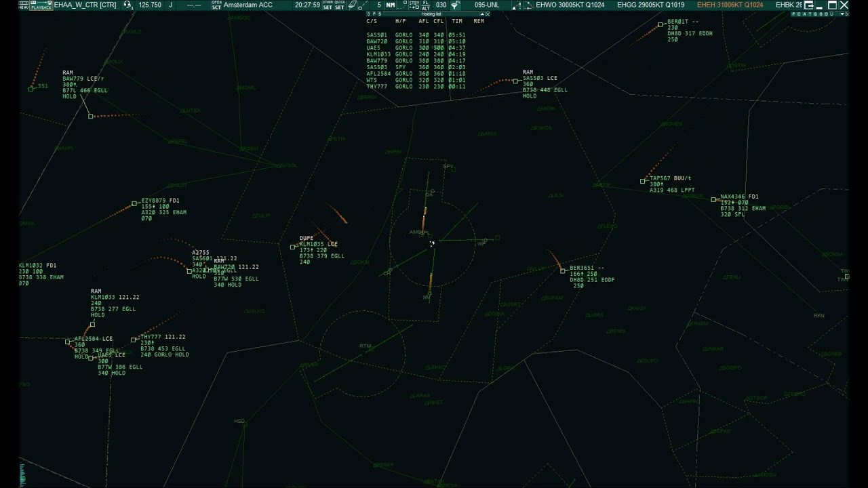
Task: Click the C/S column header
Action: [x=372, y=21]
